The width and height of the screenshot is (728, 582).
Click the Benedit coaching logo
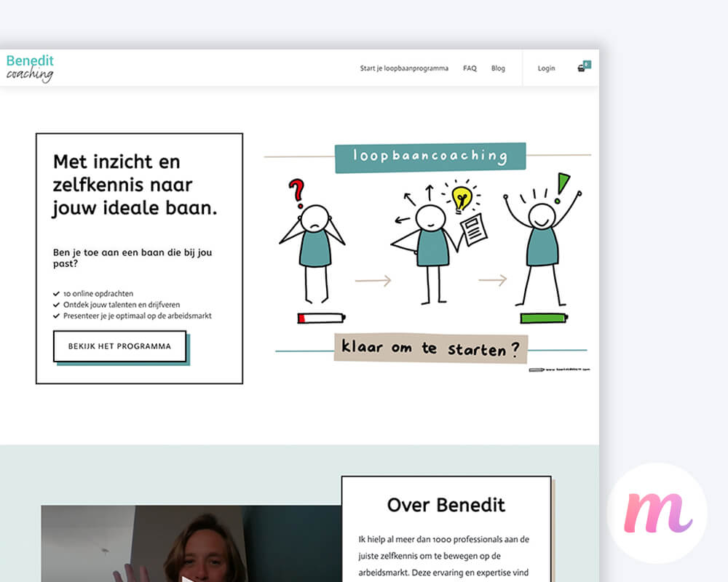click(x=30, y=68)
